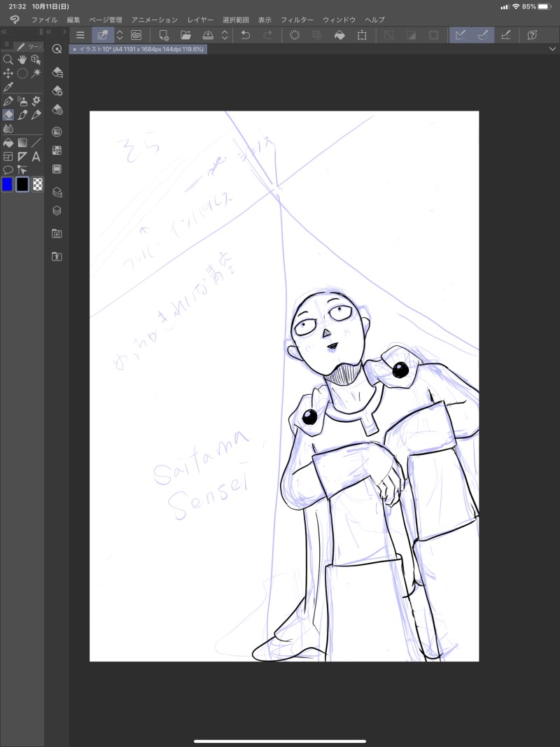Open the ファイル menu
The width and height of the screenshot is (560, 747).
pos(44,20)
